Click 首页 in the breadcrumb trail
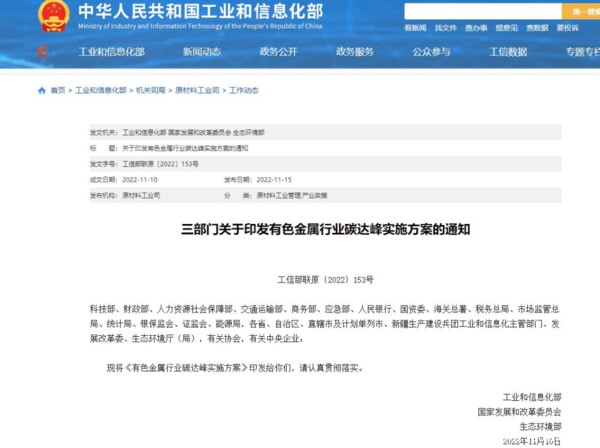Viewport: 600px width, 448px height. [x=58, y=90]
